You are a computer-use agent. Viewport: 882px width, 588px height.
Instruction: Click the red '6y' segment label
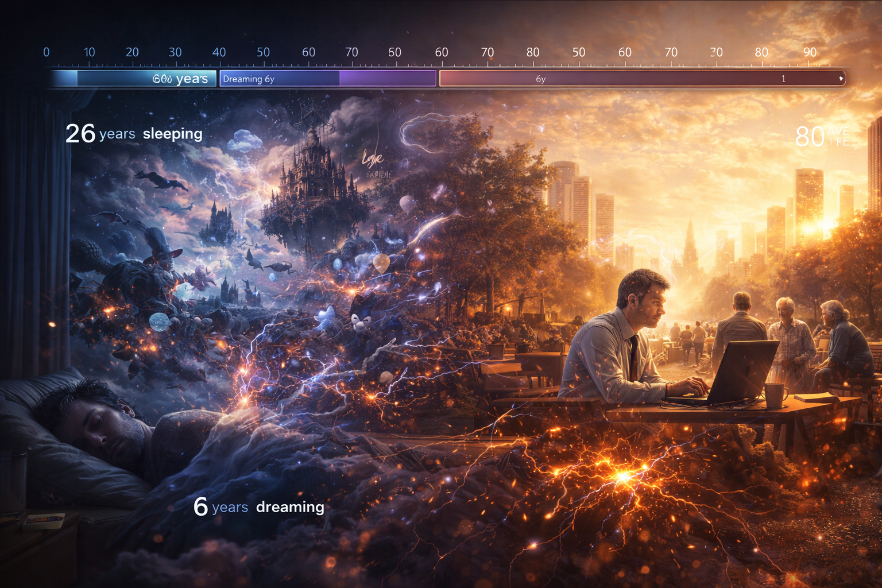[x=540, y=79]
